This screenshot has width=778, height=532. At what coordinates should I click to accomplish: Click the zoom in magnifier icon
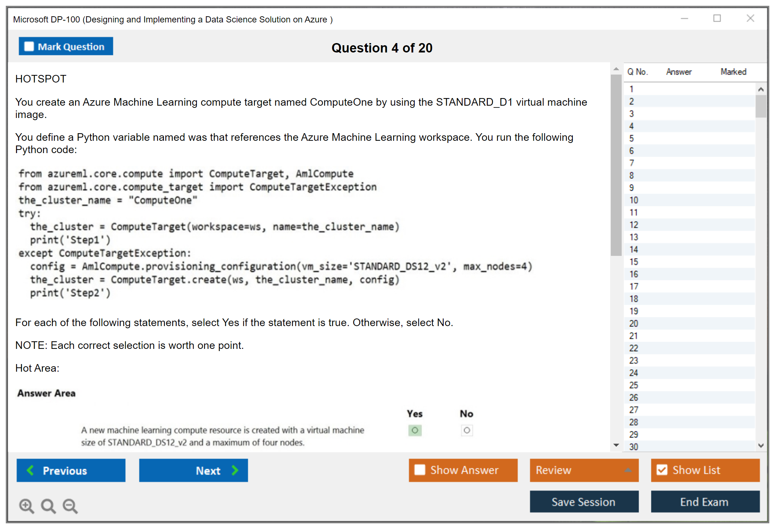26,506
